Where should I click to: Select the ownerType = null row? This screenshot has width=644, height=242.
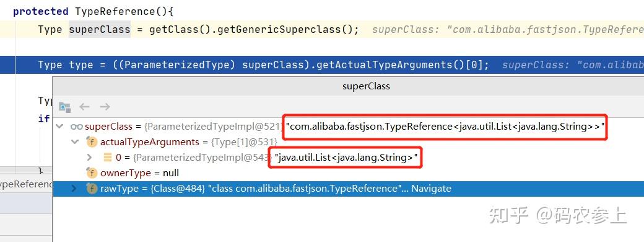348,173
